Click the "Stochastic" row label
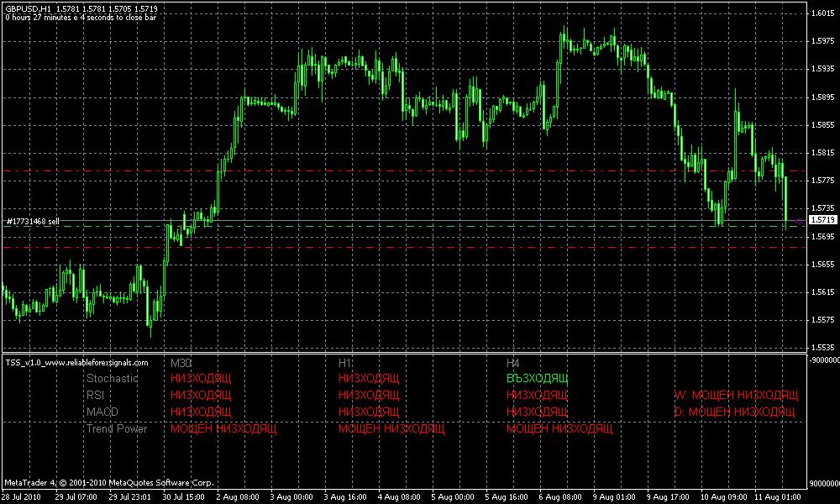This screenshot has width=840, height=504. [113, 379]
